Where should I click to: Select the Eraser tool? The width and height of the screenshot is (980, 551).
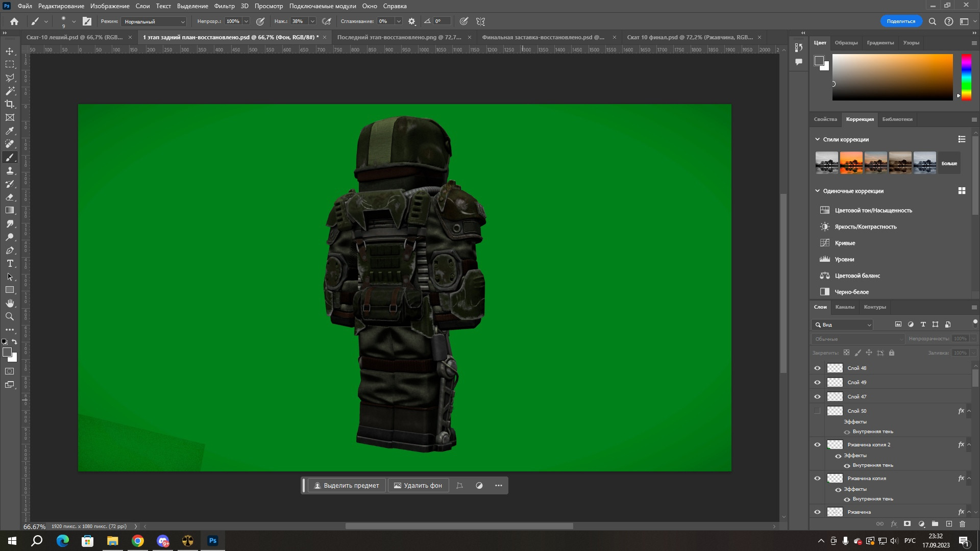click(x=10, y=197)
